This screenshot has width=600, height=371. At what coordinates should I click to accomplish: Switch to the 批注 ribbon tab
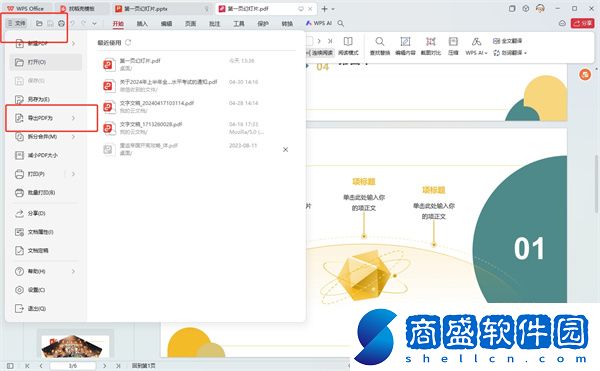click(x=214, y=24)
